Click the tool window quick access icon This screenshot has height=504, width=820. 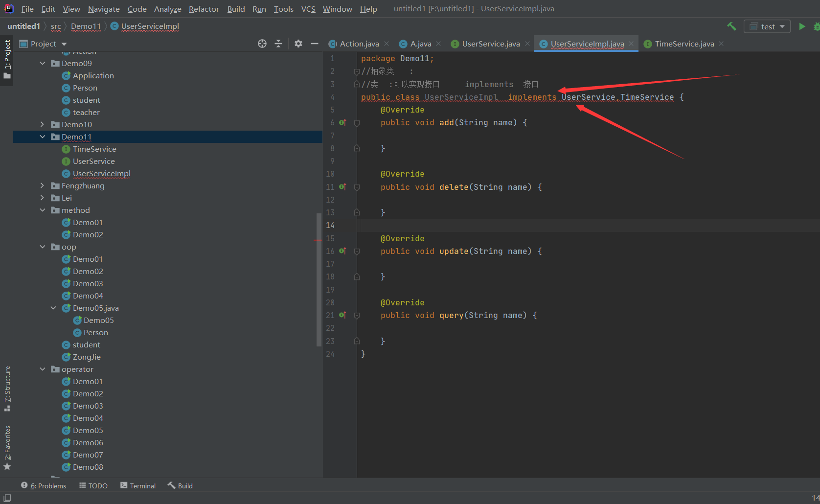coord(7,498)
